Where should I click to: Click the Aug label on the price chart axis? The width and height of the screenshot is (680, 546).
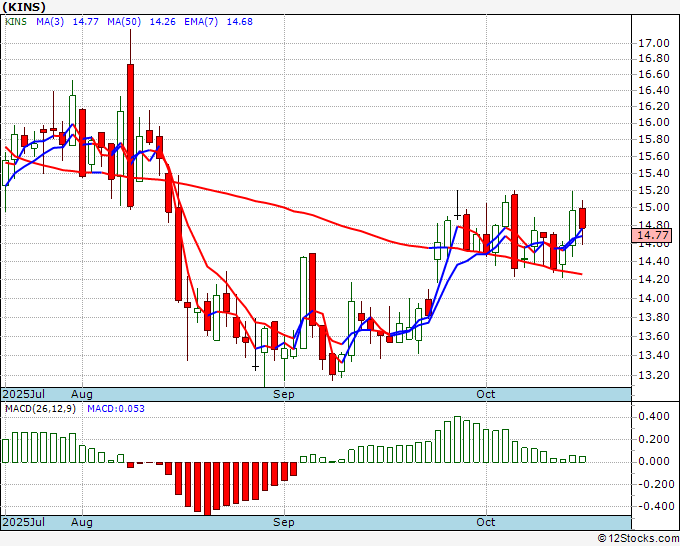[82, 394]
